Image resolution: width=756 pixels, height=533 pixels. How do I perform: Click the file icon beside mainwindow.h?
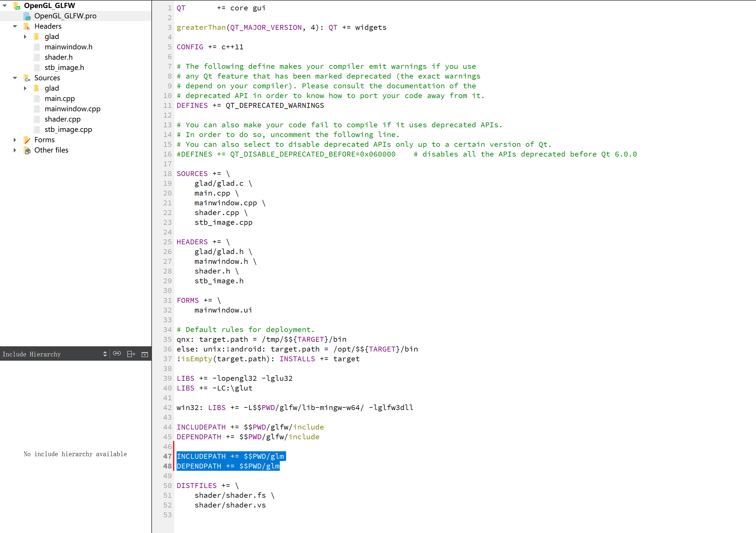pyautogui.click(x=37, y=47)
